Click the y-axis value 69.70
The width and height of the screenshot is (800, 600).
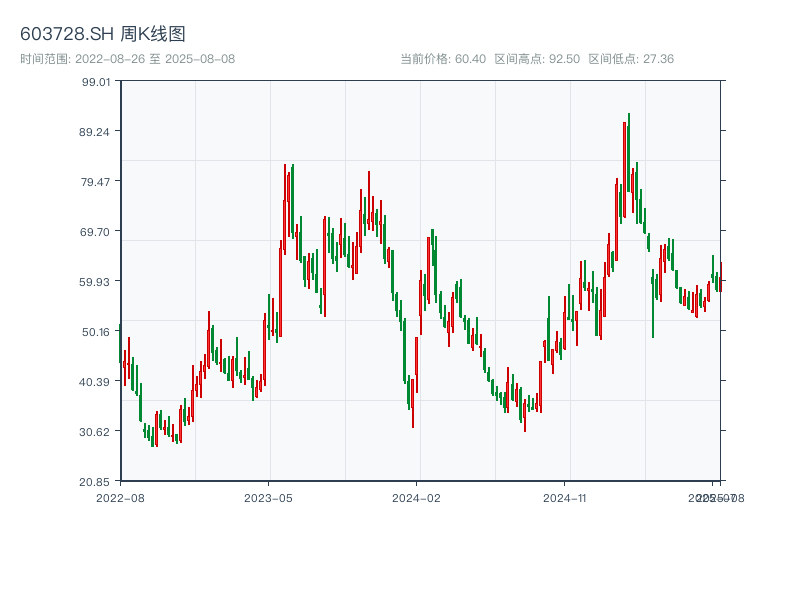[x=95, y=232]
